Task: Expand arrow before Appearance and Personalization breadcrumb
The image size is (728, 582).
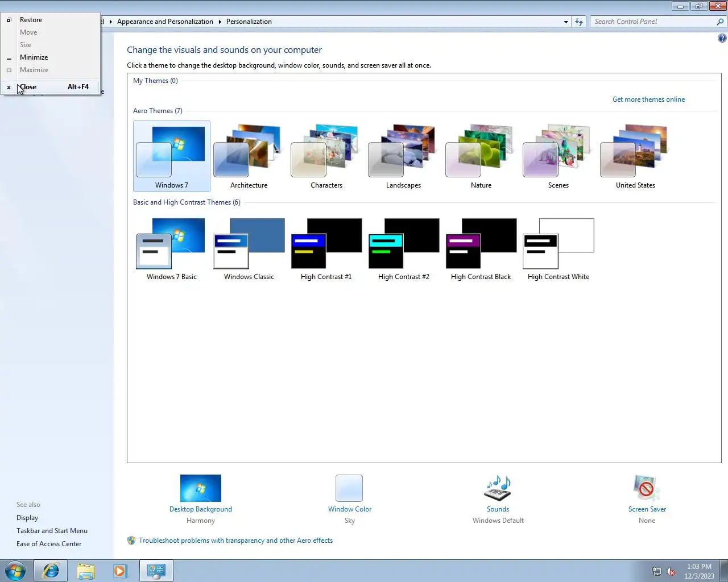Action: pos(110,22)
